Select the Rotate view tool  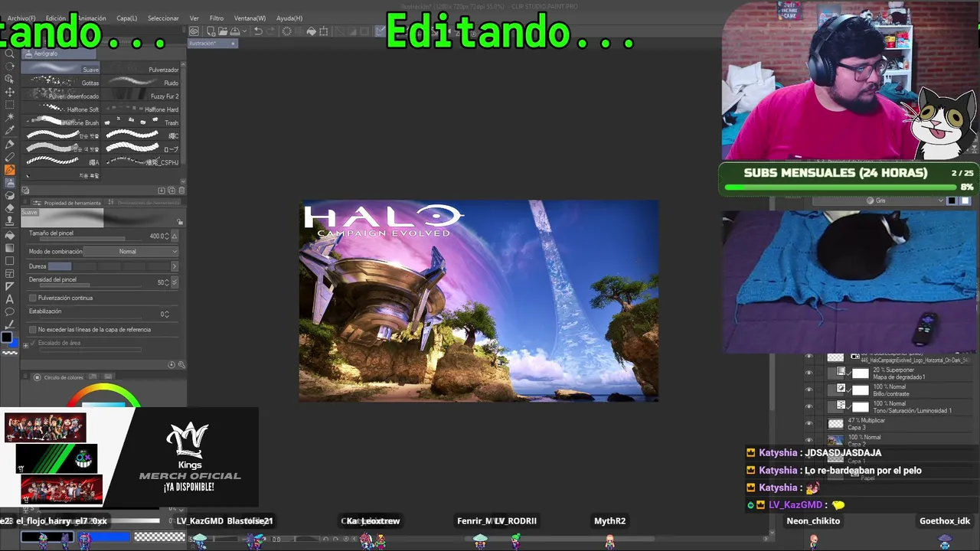point(9,66)
